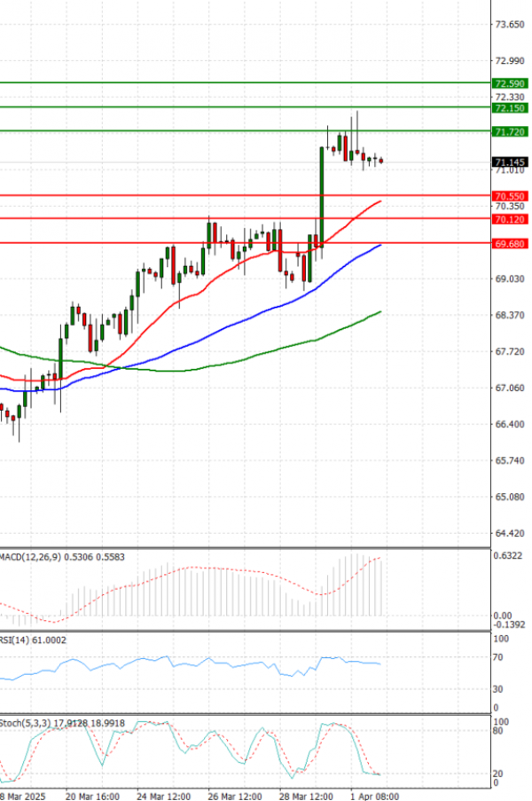The height and width of the screenshot is (801, 532).
Task: Click the 71.720 green resistance price label
Action: click(x=510, y=132)
